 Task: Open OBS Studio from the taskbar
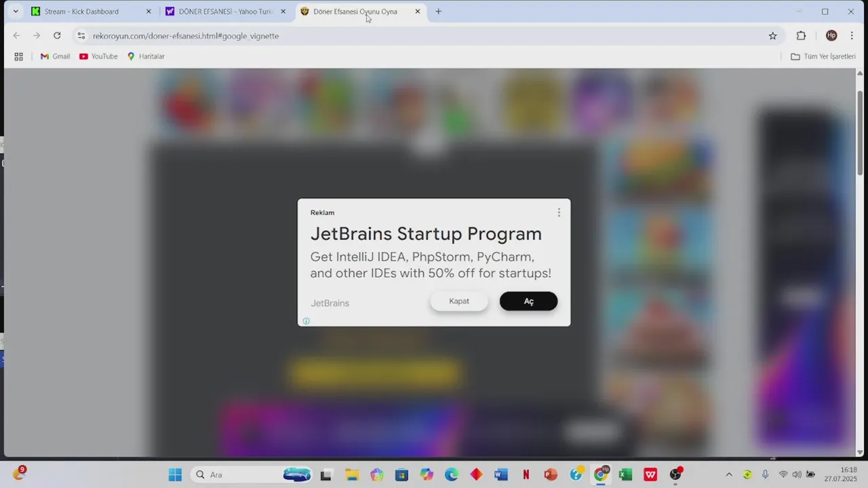(x=675, y=474)
